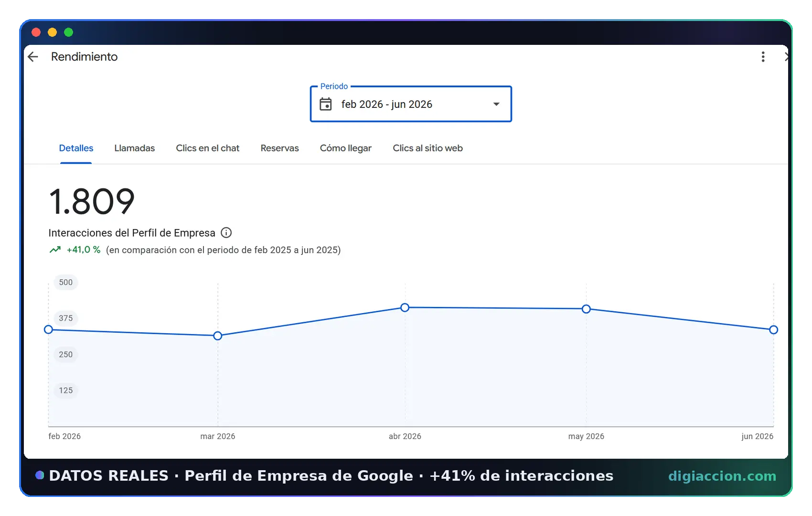Click the +41,0 % change value
This screenshot has height=516, width=812.
point(84,250)
